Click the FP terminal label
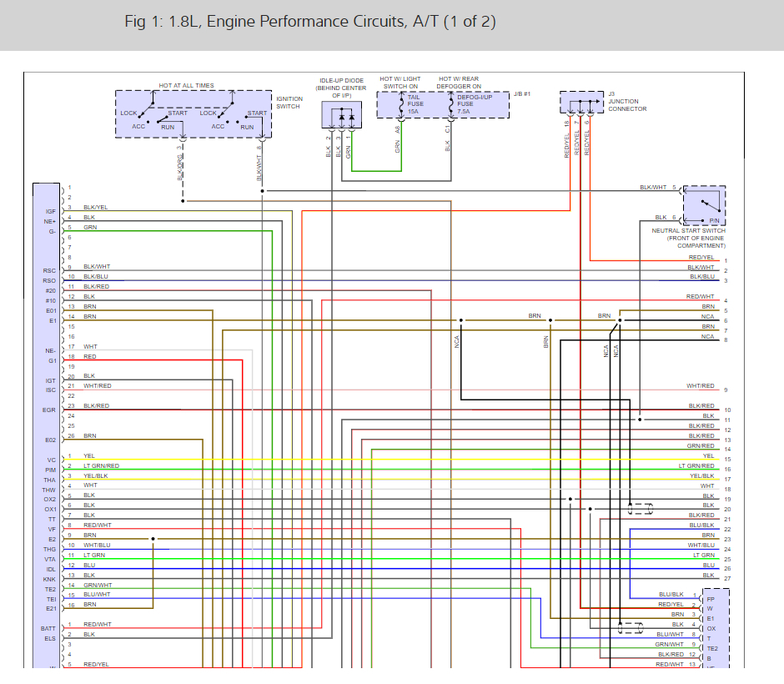This screenshot has width=784, height=684. click(x=711, y=599)
